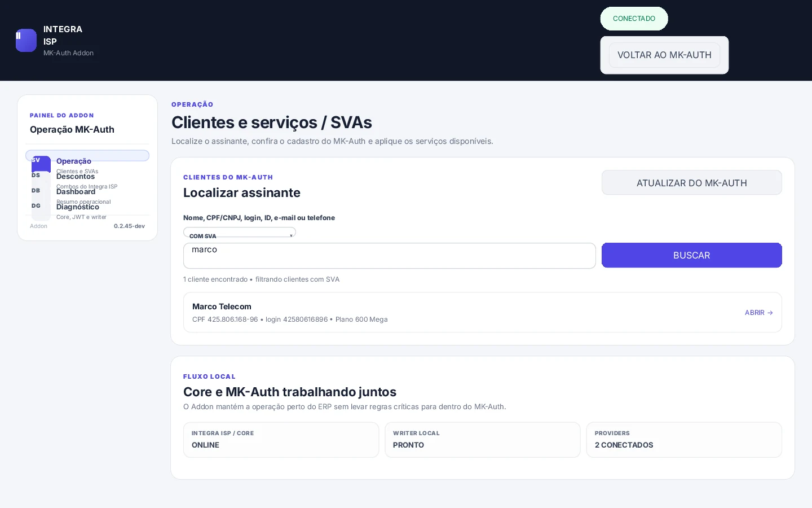Click the 'MK-Auth Addon' header subtitle

tap(69, 53)
